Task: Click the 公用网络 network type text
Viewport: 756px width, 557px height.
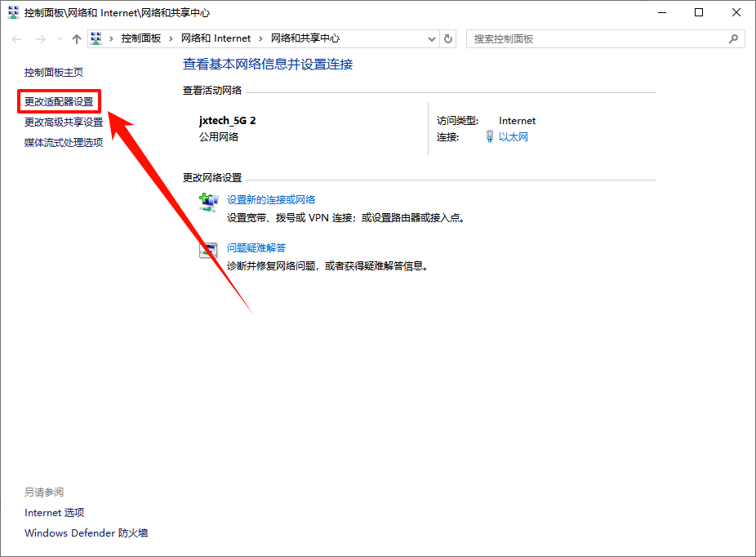Action: 219,137
